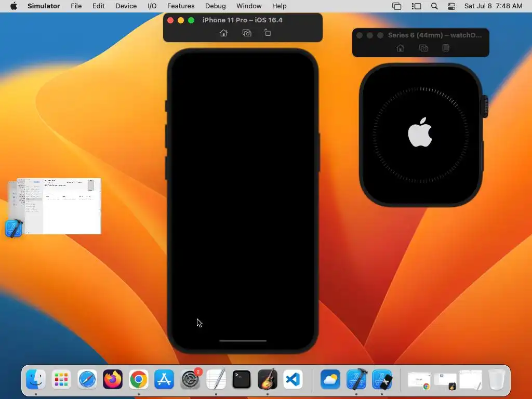The height and width of the screenshot is (399, 532).
Task: Restore minimized Chrome window from the Dock
Action: click(x=419, y=380)
